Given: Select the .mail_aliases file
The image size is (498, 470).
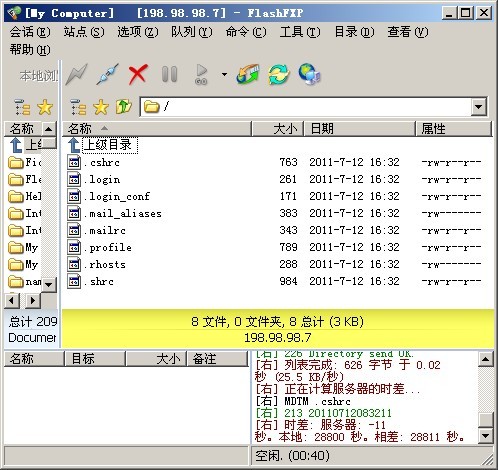Looking at the screenshot, I should (x=122, y=213).
